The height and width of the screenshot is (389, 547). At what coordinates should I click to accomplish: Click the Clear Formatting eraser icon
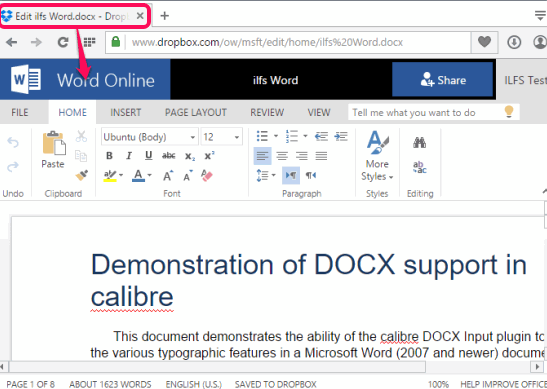(x=207, y=175)
